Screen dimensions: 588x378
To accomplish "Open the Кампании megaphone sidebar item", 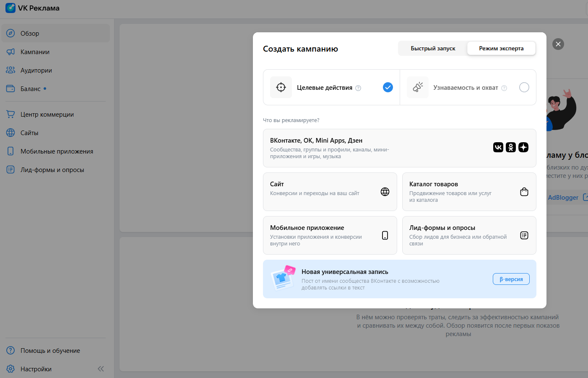I will [x=10, y=52].
